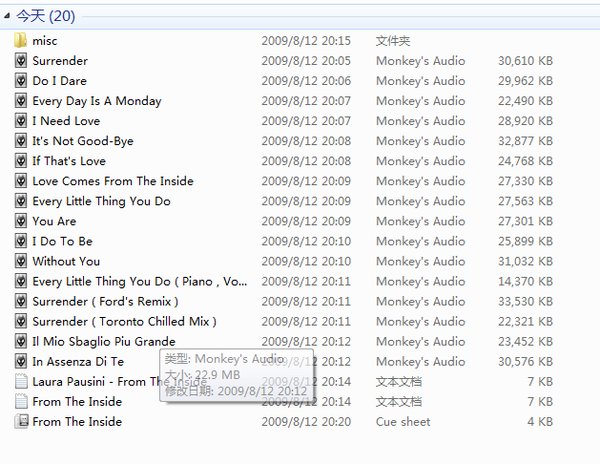Screen dimensions: 600x464
Task: Select Every Little Thing You Do, 20:09
Action: coord(101,201)
